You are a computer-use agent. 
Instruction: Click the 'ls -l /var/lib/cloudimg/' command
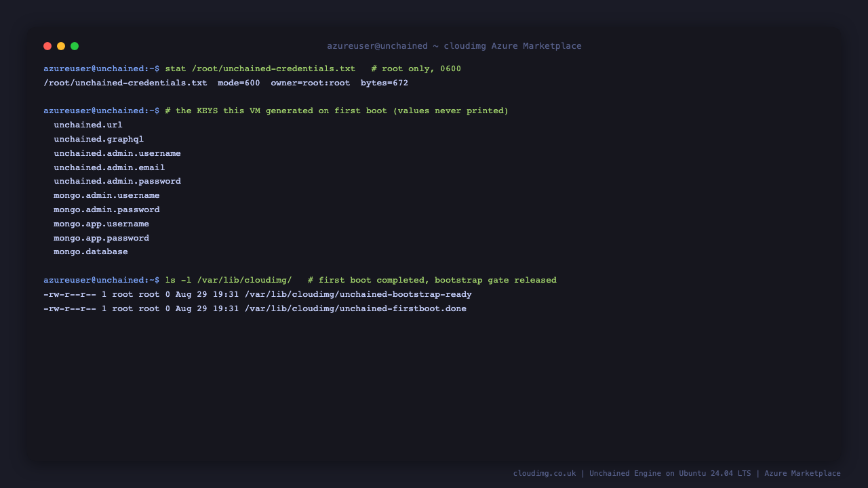pyautogui.click(x=229, y=281)
